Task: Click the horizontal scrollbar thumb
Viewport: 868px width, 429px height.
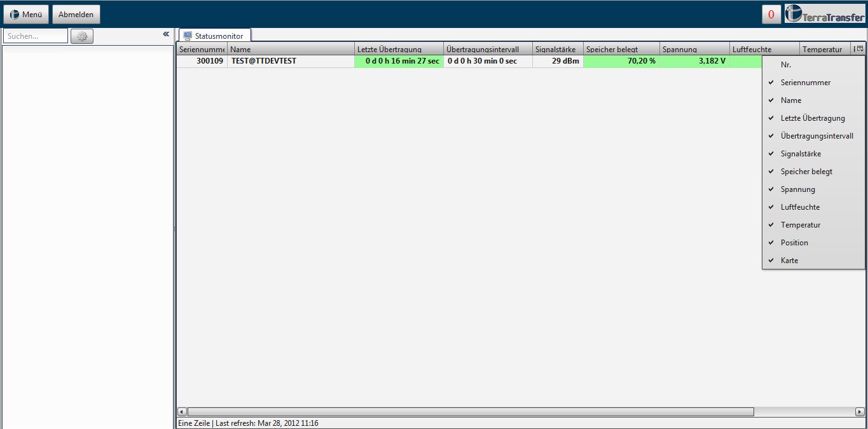Action: 471,412
